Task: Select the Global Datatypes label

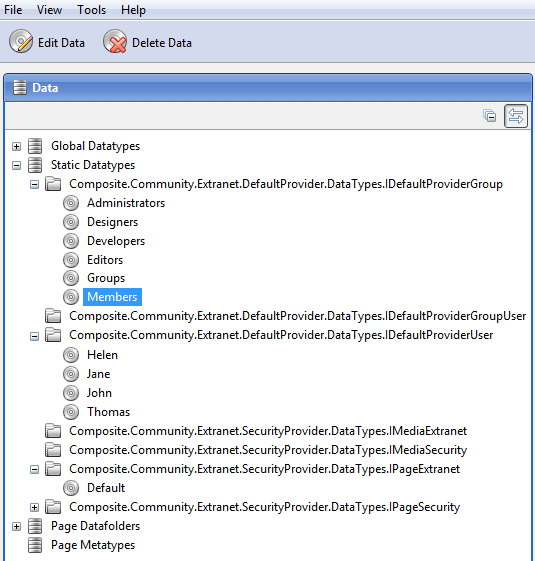Action: (95, 146)
